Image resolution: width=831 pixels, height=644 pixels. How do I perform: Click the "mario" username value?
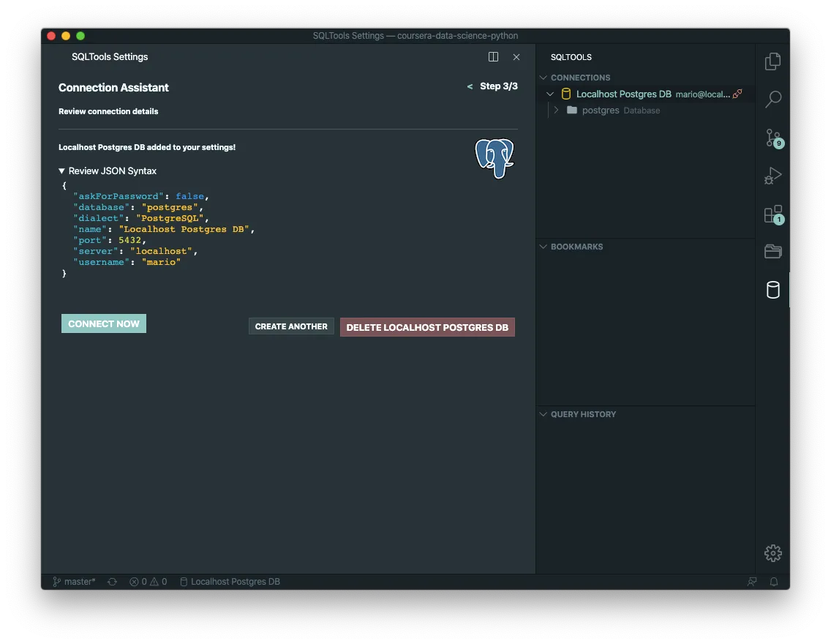[161, 262]
